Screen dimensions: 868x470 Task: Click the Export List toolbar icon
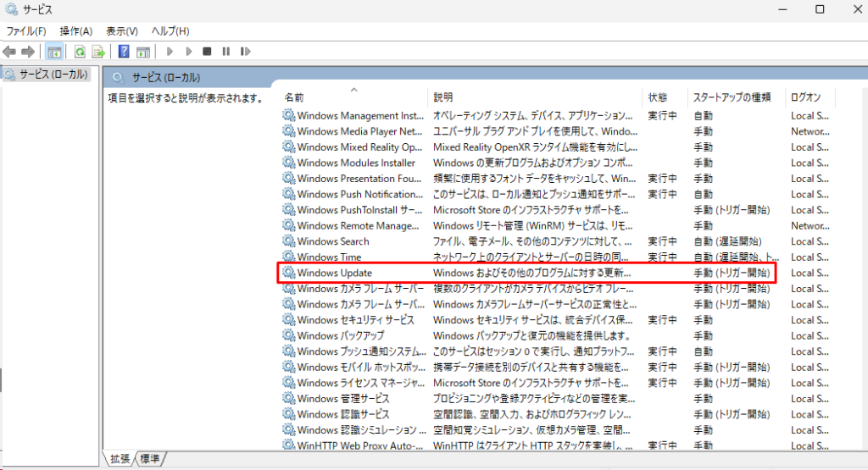(98, 52)
